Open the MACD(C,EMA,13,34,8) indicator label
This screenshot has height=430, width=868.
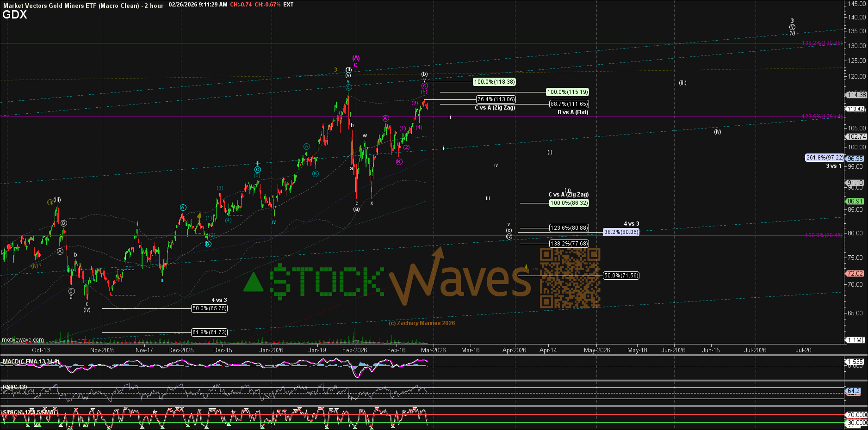click(x=31, y=362)
